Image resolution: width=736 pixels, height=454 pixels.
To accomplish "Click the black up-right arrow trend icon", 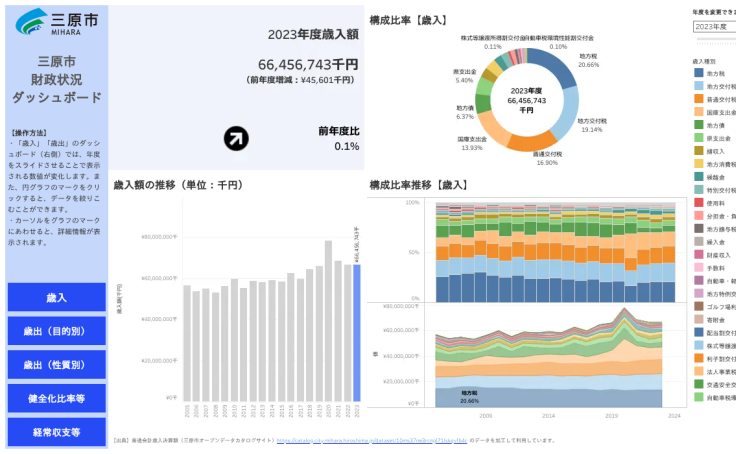I will pyautogui.click(x=236, y=139).
